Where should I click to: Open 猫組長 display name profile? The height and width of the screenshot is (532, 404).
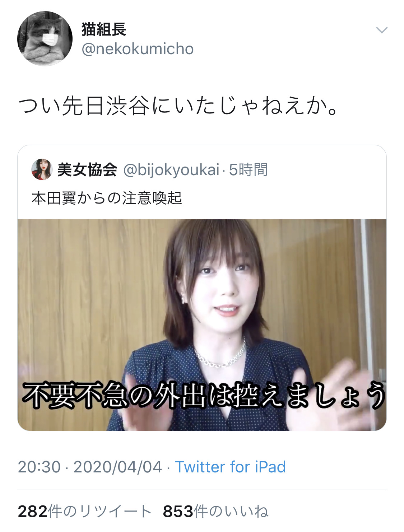pos(104,29)
